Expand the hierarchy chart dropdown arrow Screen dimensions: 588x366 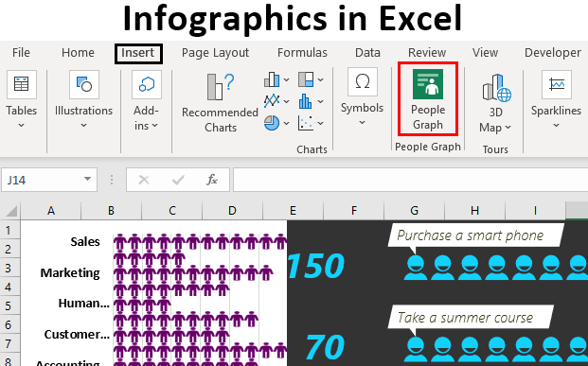[320, 79]
